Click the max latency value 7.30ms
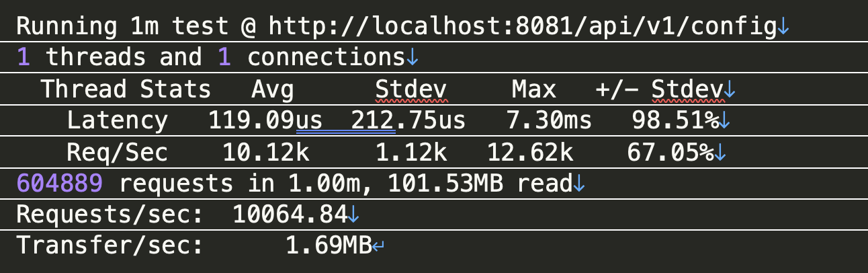 (x=548, y=121)
